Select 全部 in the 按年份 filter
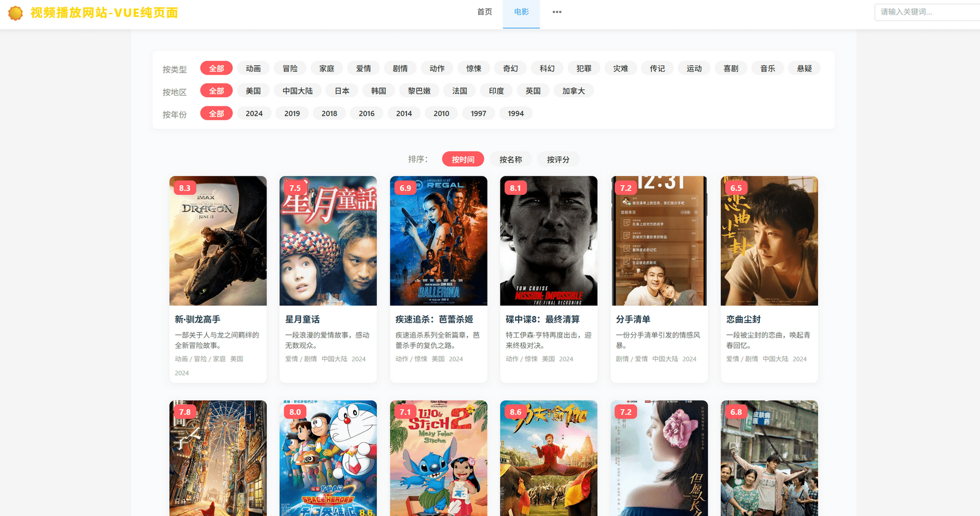The height and width of the screenshot is (516, 980). click(216, 114)
